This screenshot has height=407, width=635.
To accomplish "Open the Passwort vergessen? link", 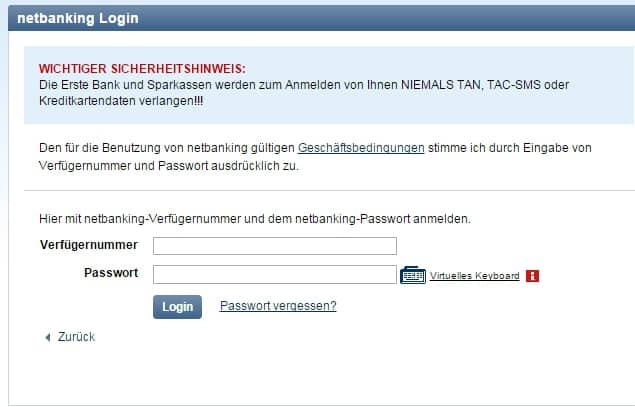I will click(278, 306).
